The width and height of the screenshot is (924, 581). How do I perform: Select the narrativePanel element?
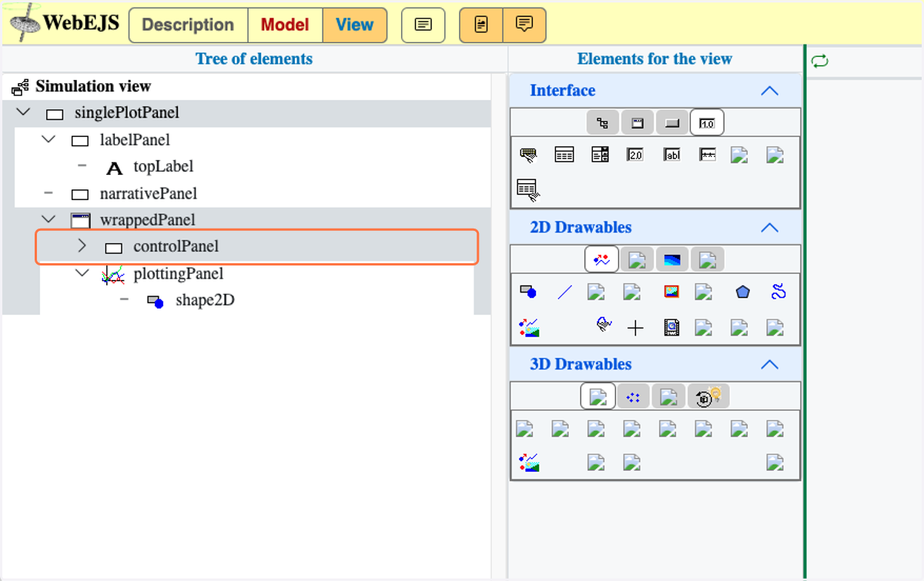click(149, 194)
